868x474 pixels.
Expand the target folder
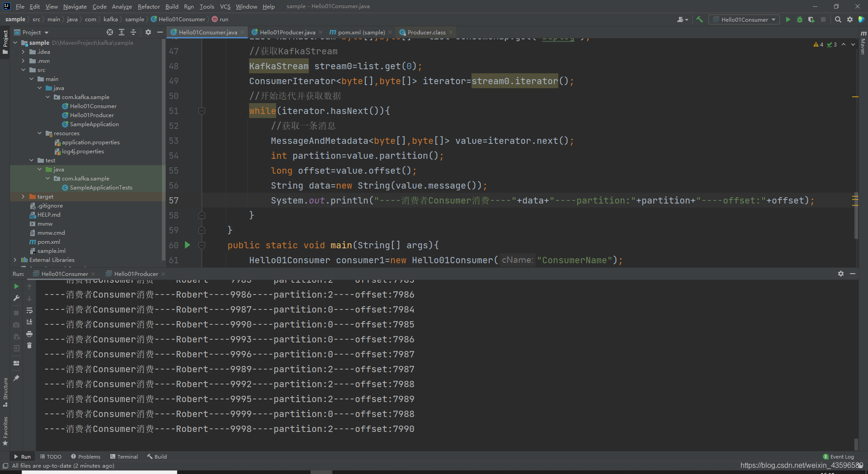tap(23, 196)
